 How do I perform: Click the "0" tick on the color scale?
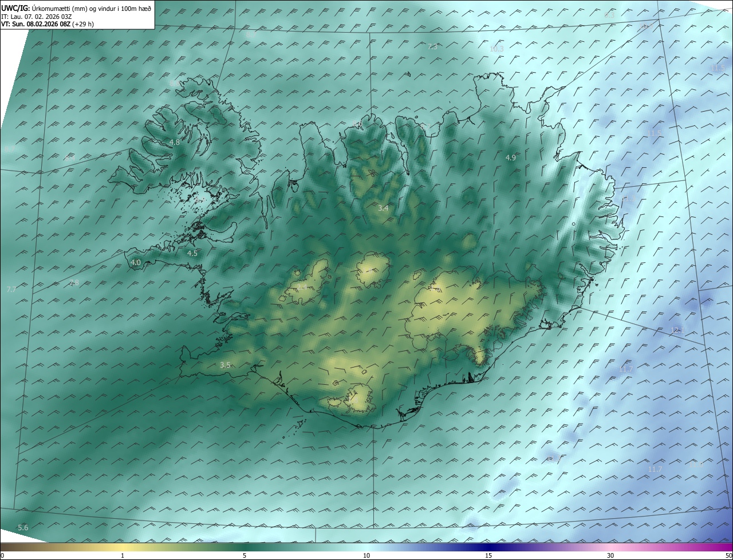tap(2, 556)
